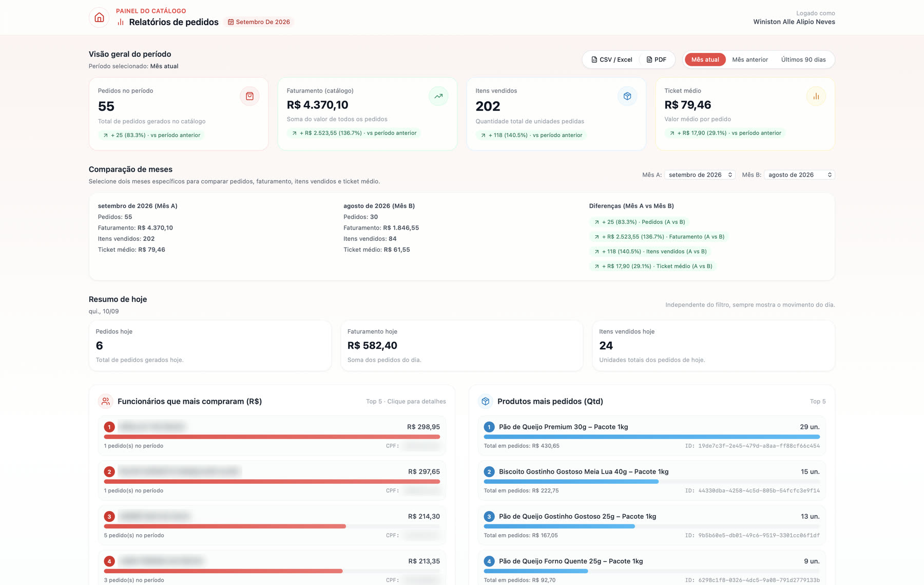The width and height of the screenshot is (924, 585).
Task: Click rank 2 badge next to Biscoito Gostinho Gostoso
Action: coord(489,471)
